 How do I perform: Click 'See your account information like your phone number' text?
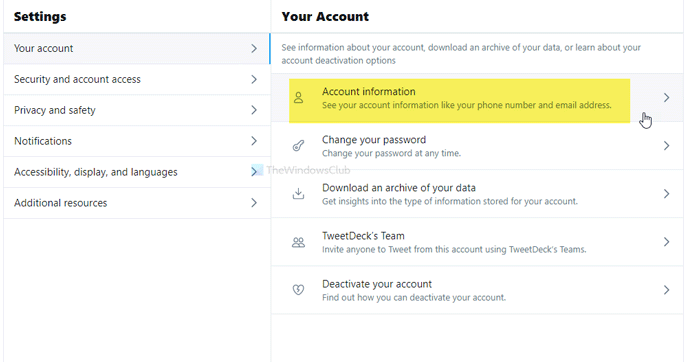pyautogui.click(x=467, y=105)
